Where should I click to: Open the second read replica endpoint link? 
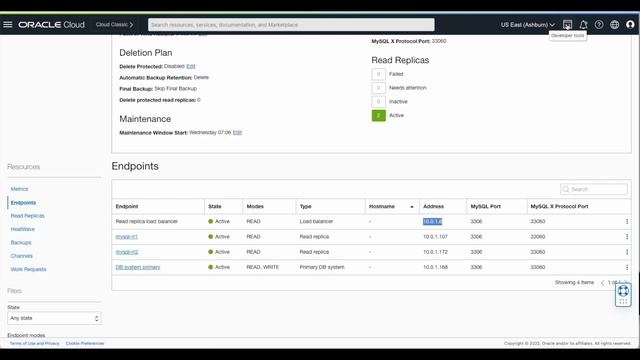tap(127, 252)
